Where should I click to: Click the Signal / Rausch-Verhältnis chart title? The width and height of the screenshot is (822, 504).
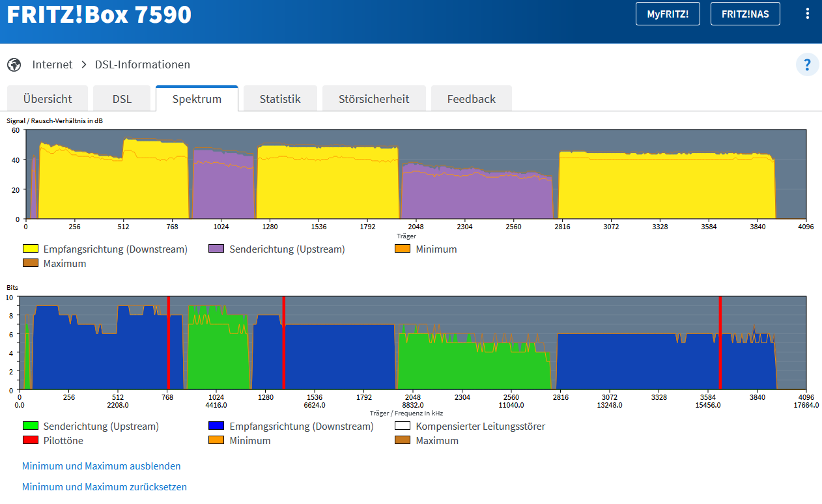pos(55,120)
